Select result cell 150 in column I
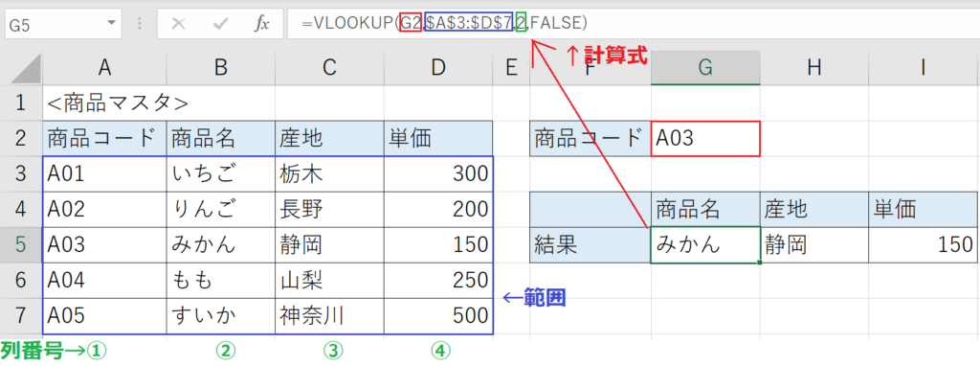 (924, 245)
